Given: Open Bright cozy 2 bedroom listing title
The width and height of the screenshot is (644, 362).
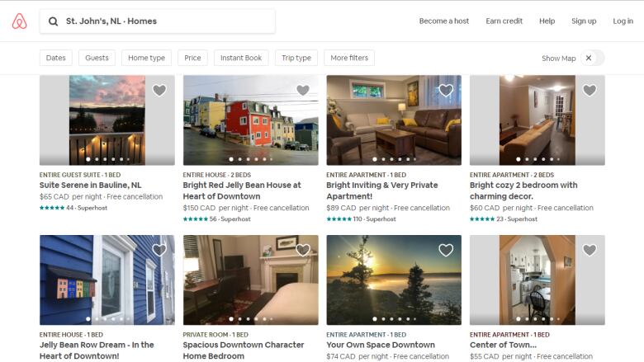Looking at the screenshot, I should (x=523, y=190).
